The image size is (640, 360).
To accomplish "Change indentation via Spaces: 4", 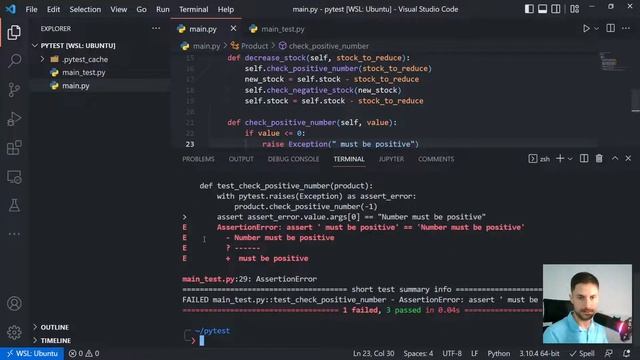I will [418, 353].
